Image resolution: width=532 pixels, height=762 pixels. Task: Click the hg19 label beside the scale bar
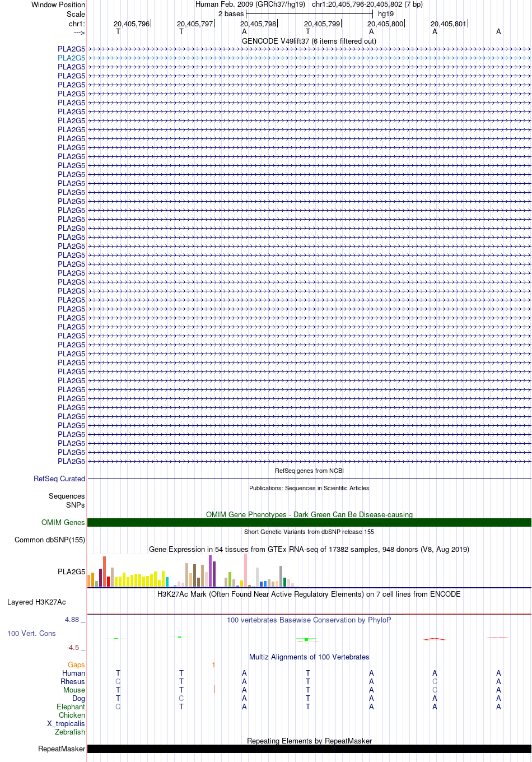point(386,14)
